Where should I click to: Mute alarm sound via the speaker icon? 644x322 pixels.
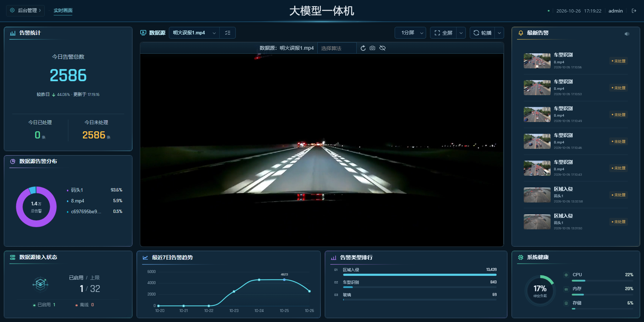pyautogui.click(x=627, y=34)
